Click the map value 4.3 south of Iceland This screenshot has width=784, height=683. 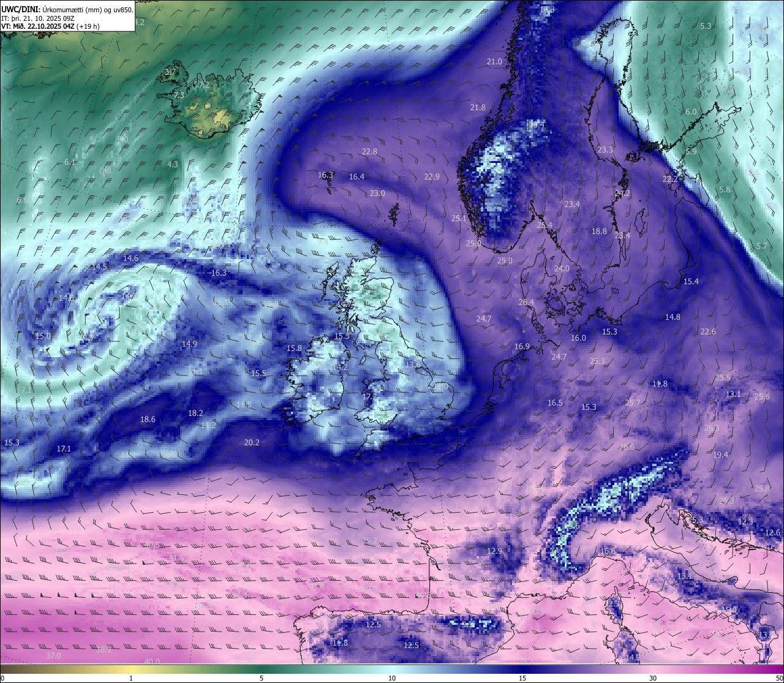click(x=173, y=164)
